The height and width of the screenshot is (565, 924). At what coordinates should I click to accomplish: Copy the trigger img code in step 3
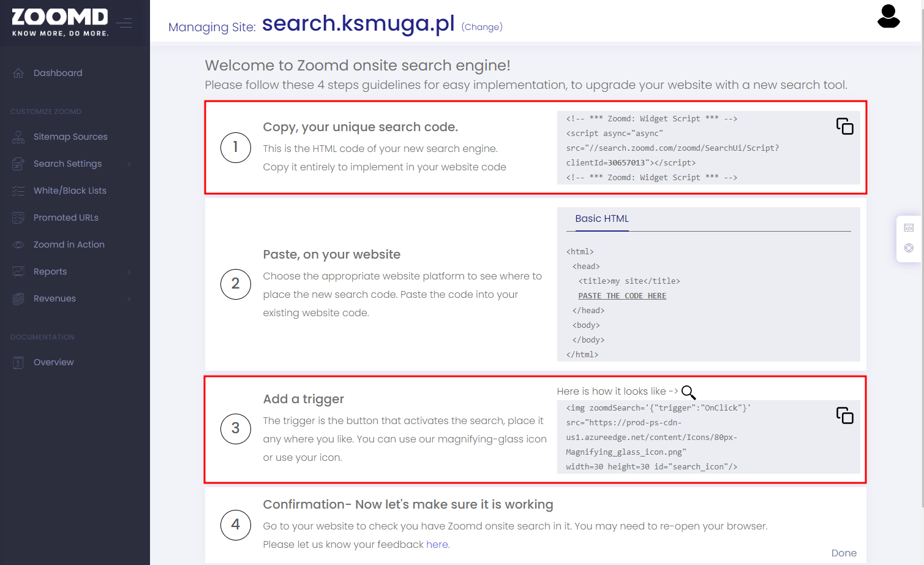point(845,415)
